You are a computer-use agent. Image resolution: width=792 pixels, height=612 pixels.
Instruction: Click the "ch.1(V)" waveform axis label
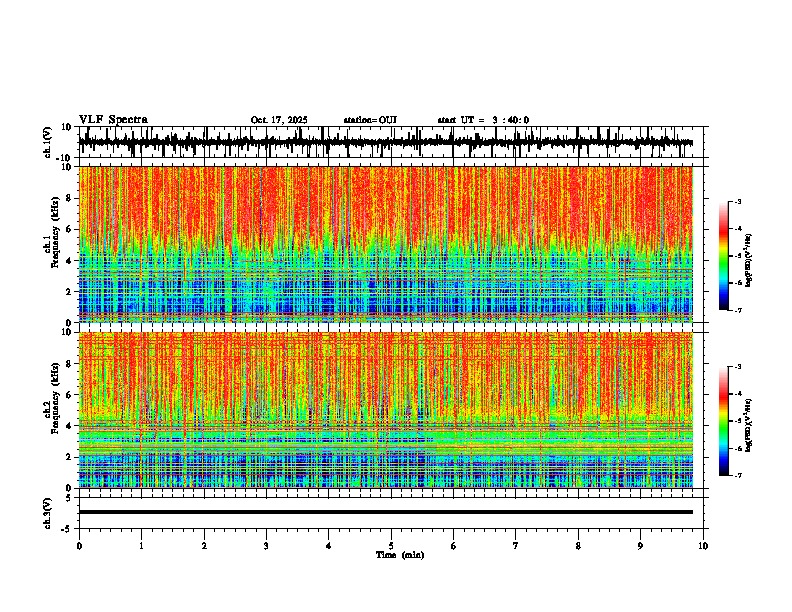click(x=48, y=142)
